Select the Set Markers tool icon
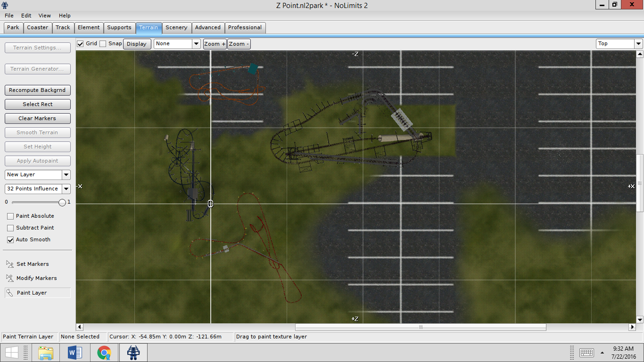The width and height of the screenshot is (644, 362). [10, 264]
